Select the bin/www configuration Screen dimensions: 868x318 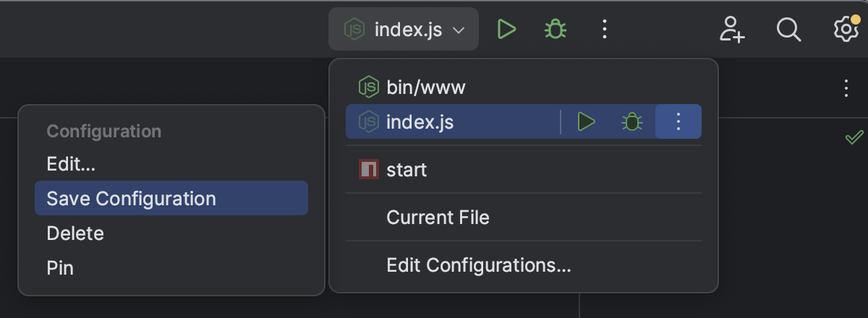425,88
